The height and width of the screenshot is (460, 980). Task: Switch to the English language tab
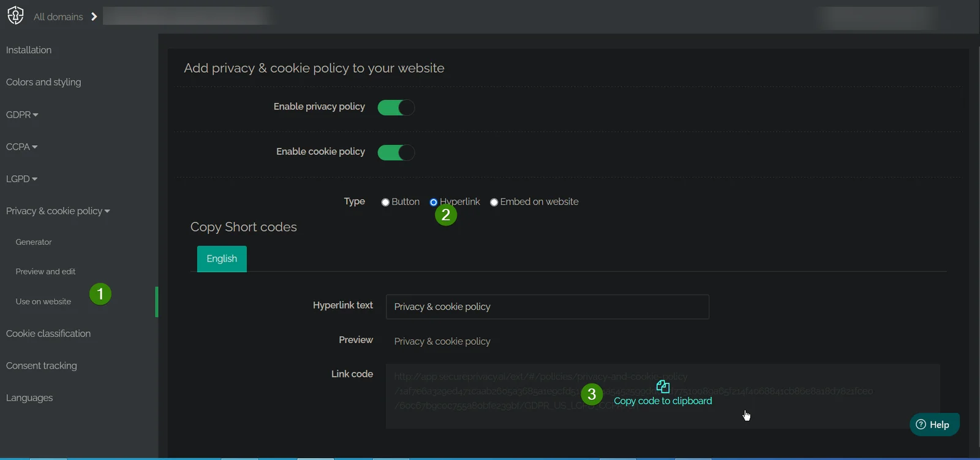[222, 259]
